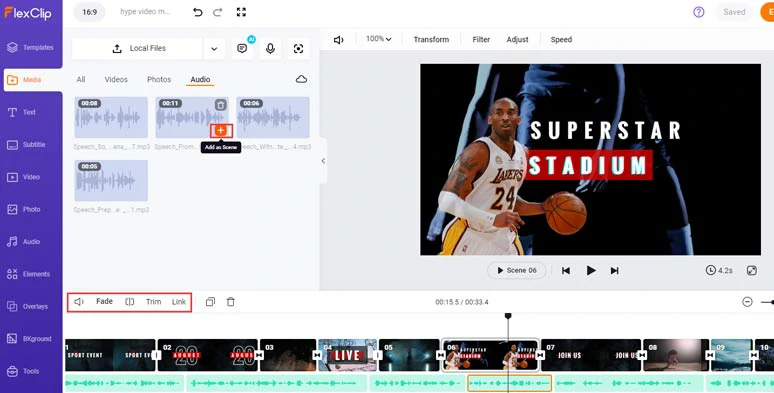The width and height of the screenshot is (774, 393).
Task: Select the 00:05 audio clip thumbnail
Action: click(111, 181)
